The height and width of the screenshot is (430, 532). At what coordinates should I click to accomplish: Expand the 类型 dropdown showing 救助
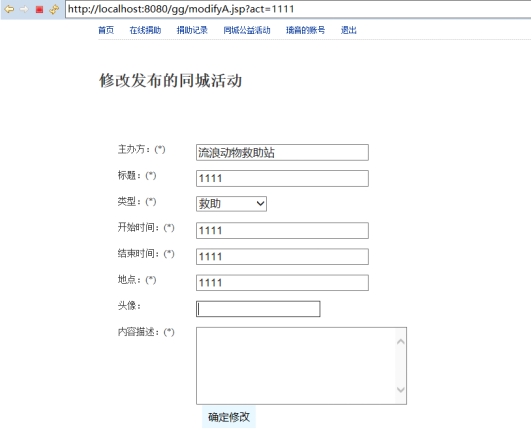click(231, 204)
